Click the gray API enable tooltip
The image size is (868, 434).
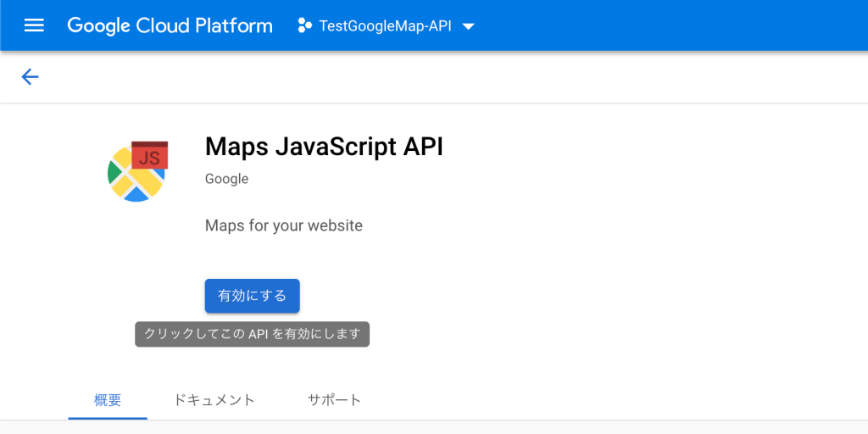pos(252,334)
